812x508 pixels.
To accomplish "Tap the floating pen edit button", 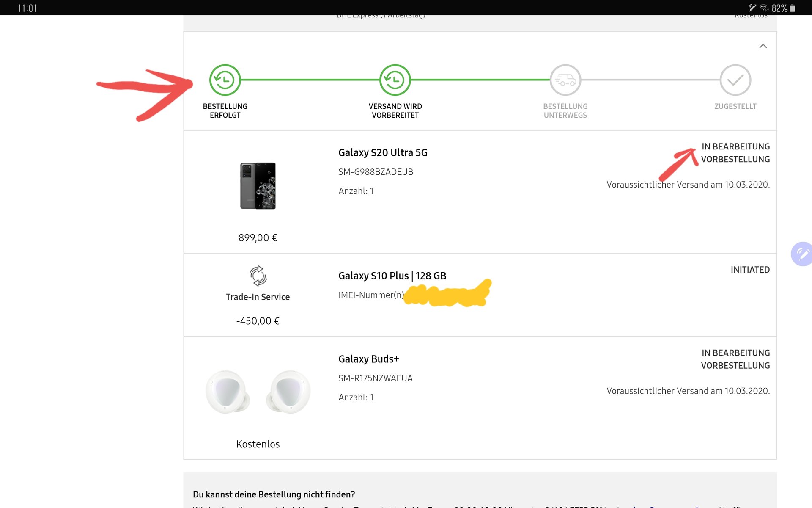I will pos(802,254).
